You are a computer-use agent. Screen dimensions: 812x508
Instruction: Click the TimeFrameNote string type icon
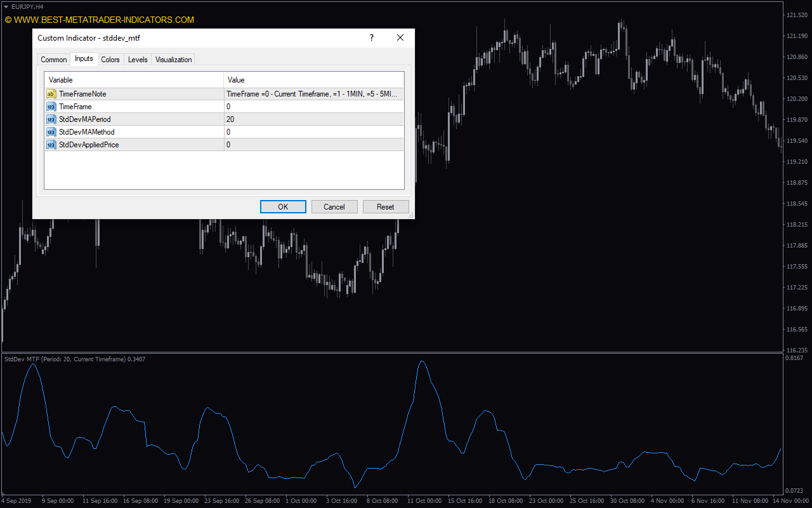click(51, 94)
